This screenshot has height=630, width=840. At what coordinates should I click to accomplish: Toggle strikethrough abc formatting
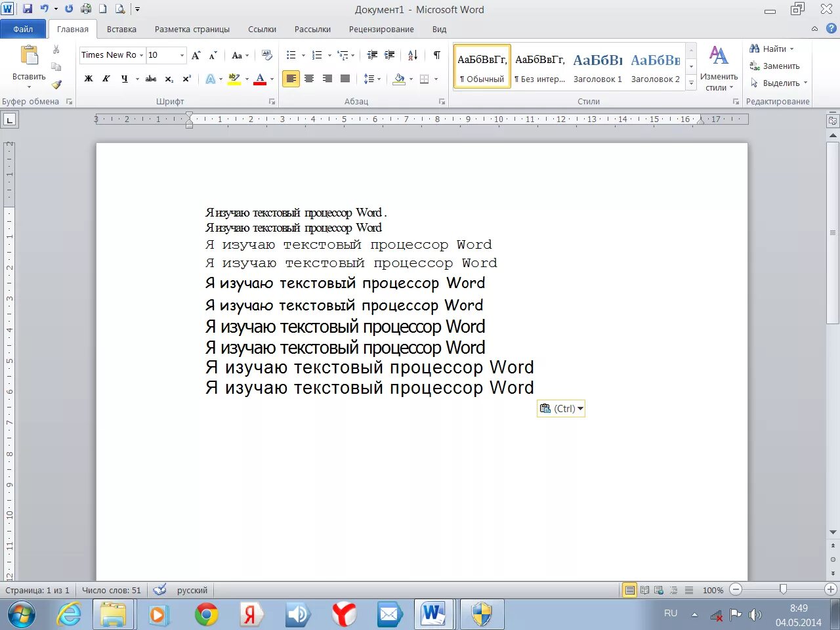tap(151, 79)
